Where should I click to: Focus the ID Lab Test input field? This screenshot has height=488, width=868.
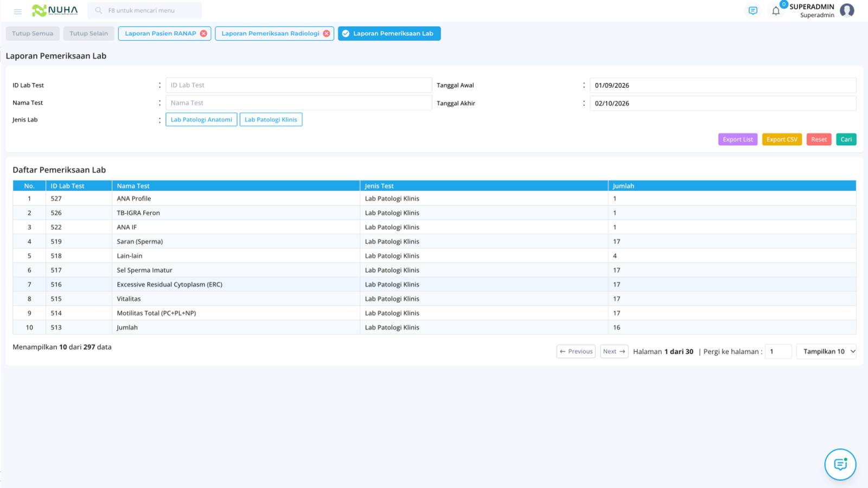tap(299, 85)
